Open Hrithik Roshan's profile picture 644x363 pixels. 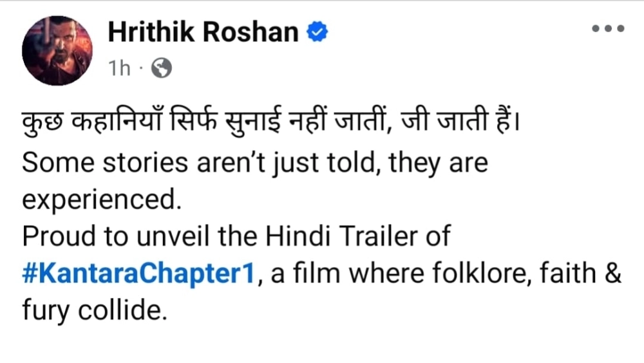57,50
